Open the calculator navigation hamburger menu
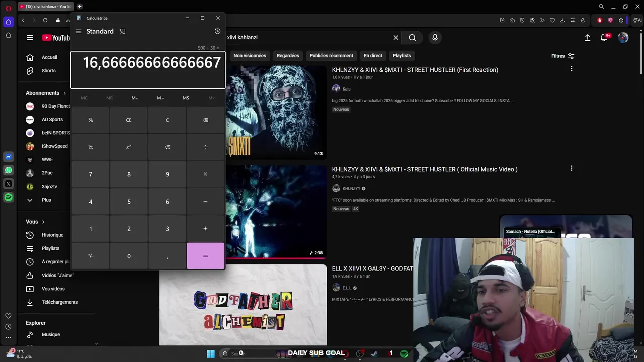644x362 pixels. 78,31
